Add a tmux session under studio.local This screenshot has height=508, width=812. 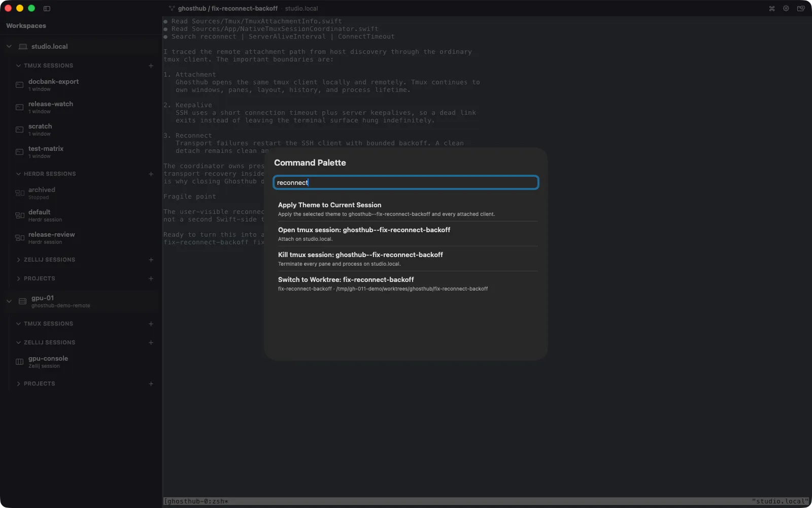click(151, 66)
